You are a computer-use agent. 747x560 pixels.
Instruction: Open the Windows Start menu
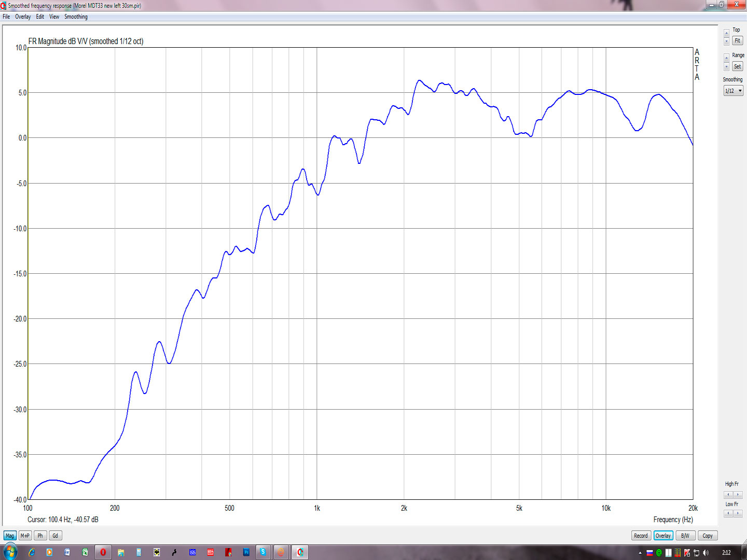point(10,552)
